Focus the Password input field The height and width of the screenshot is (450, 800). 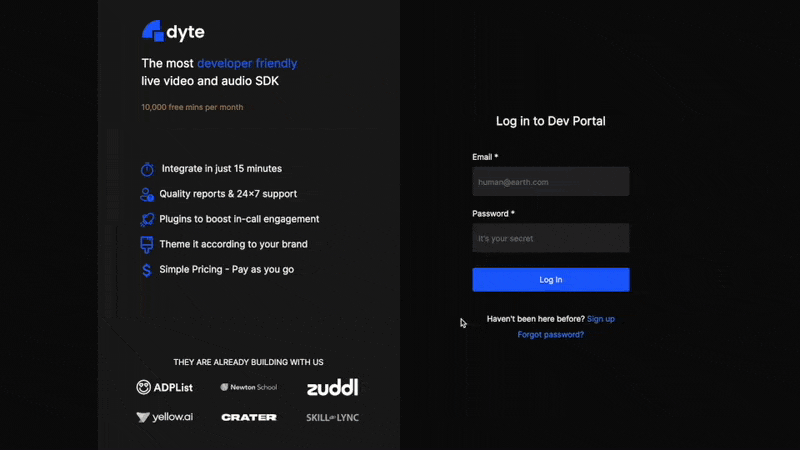[550, 238]
